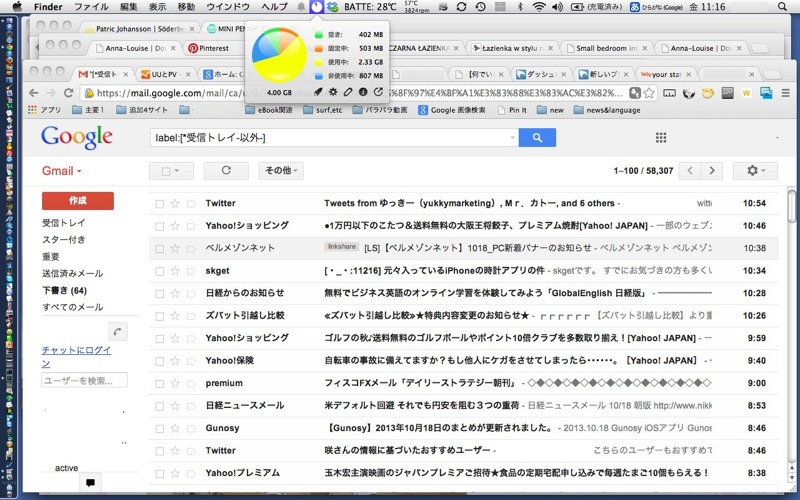Open the すべてのメール label

pyautogui.click(x=72, y=307)
